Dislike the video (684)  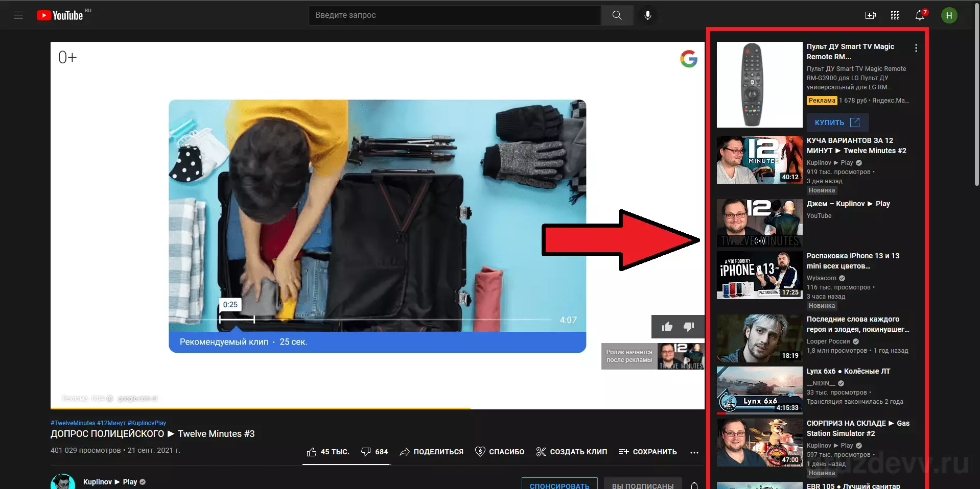point(375,452)
